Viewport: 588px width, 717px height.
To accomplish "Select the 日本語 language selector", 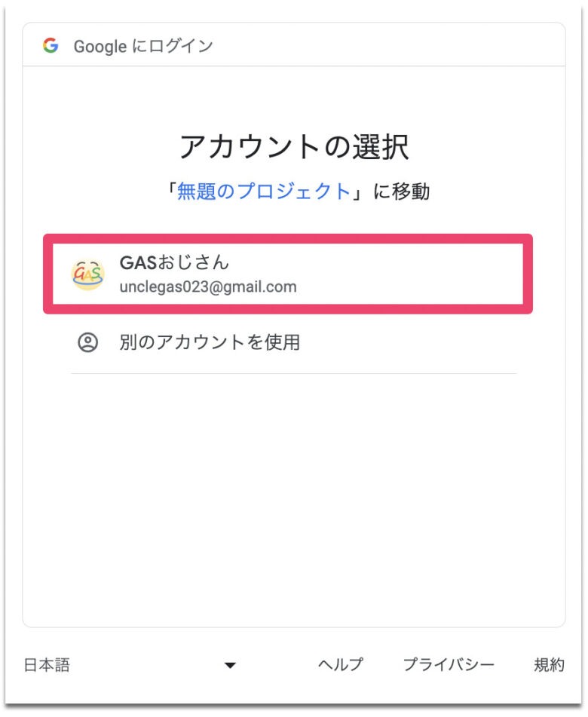I will (47, 665).
